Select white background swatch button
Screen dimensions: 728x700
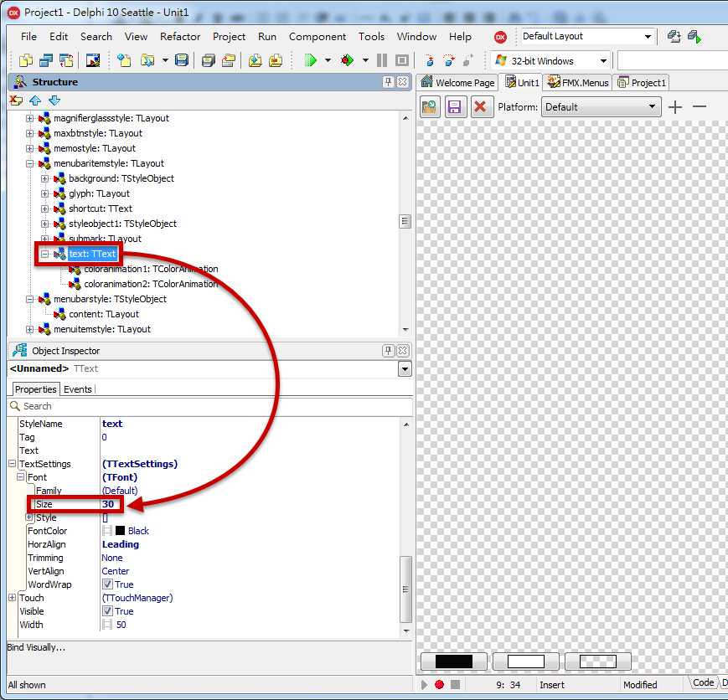click(525, 661)
